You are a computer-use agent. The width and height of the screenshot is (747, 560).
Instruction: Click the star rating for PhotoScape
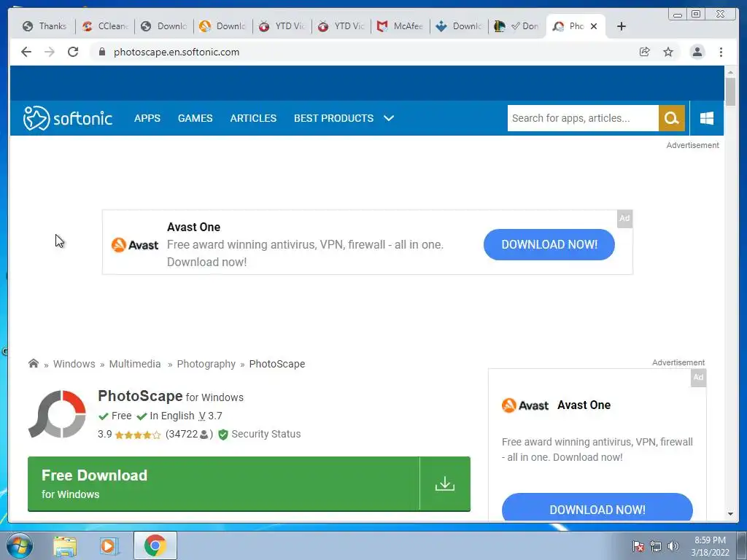tap(138, 435)
